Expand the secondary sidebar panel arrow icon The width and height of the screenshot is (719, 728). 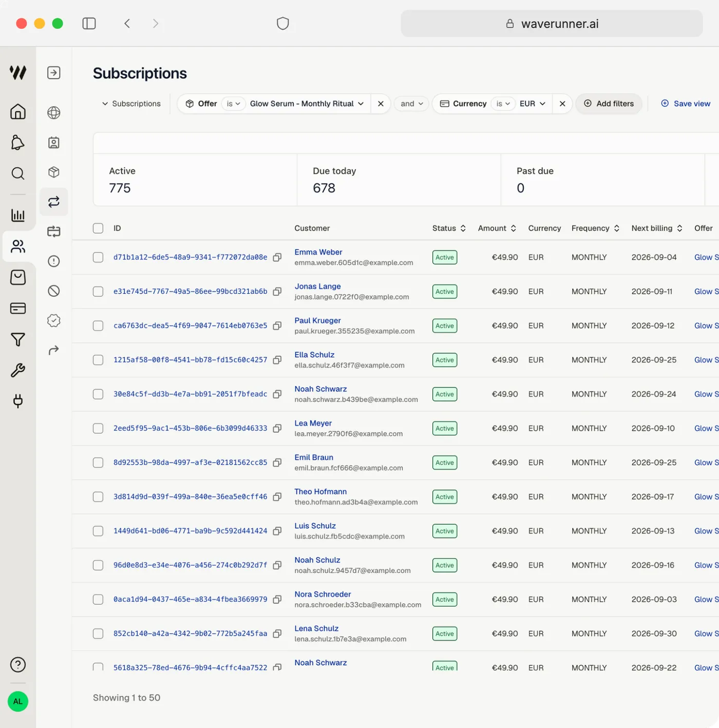coord(54,73)
